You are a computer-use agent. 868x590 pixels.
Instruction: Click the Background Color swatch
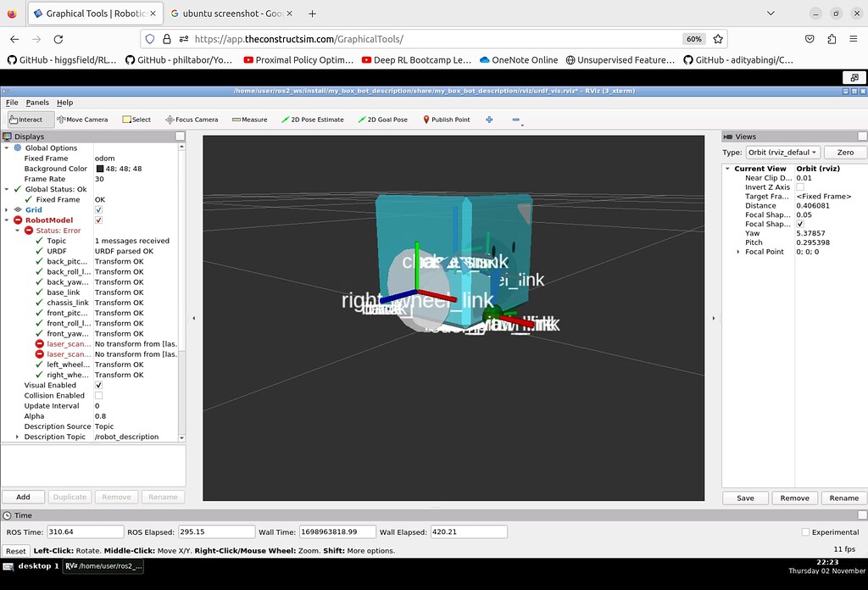click(98, 168)
